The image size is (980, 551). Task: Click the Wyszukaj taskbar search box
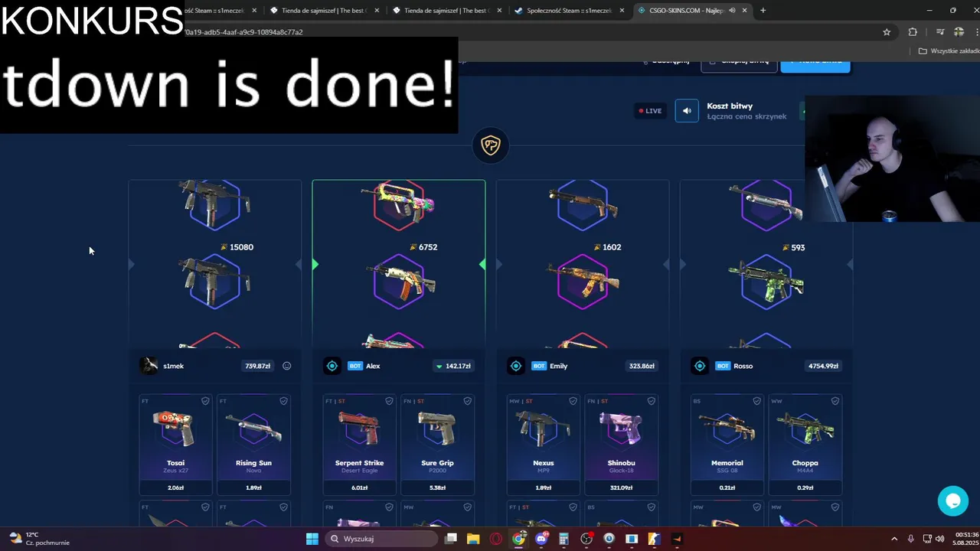click(382, 539)
